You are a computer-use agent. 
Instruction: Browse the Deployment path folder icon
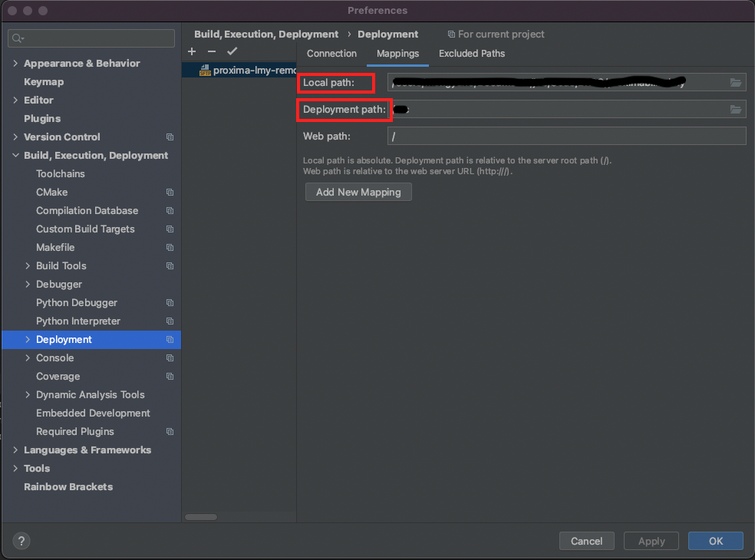click(x=736, y=109)
